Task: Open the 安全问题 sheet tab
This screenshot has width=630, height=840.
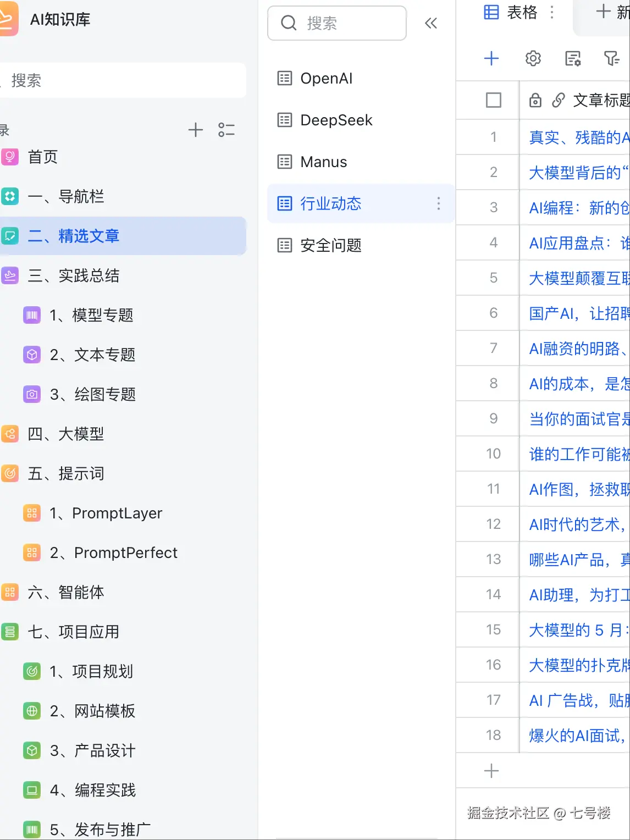Action: (x=330, y=246)
